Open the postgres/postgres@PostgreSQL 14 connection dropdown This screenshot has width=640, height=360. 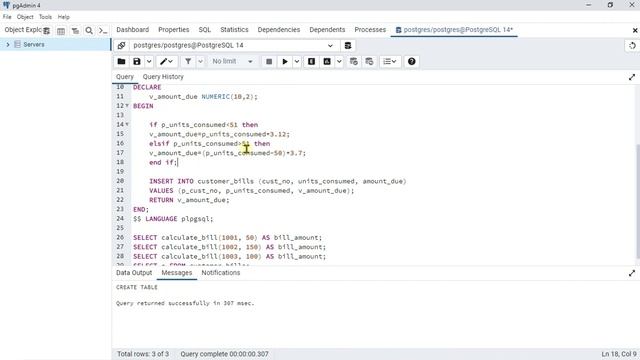(234, 45)
